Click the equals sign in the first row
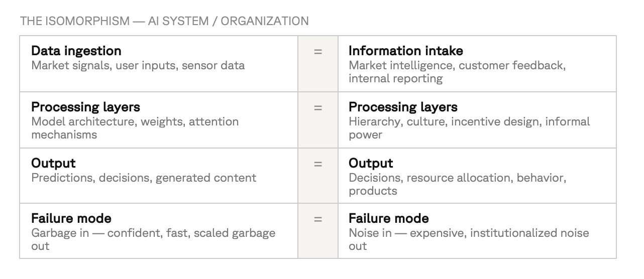The image size is (644, 279). point(318,51)
